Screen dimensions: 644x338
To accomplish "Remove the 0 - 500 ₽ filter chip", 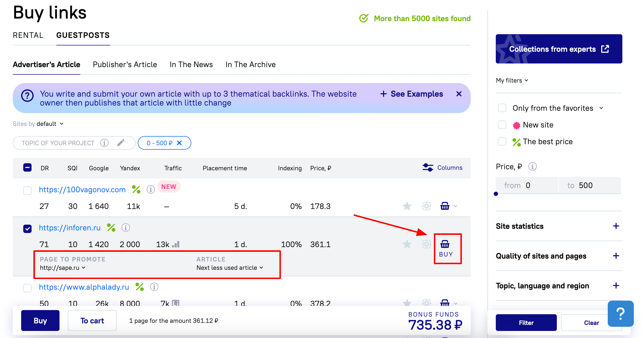I will (179, 143).
